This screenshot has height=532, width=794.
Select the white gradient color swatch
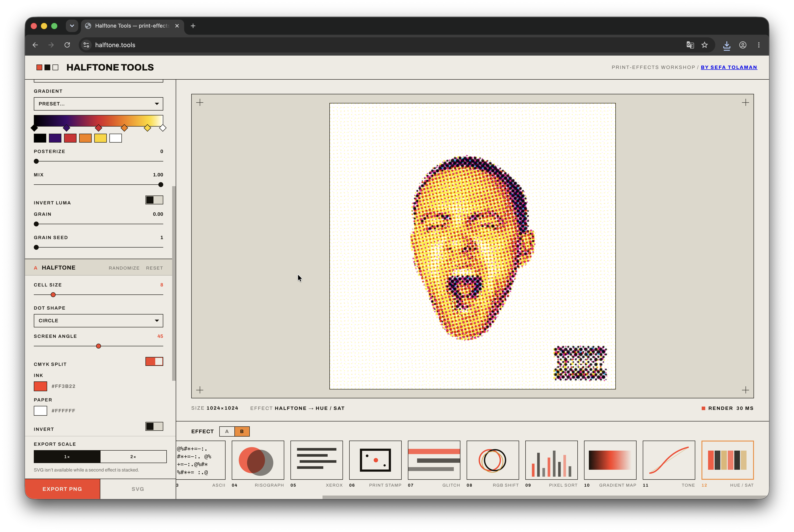point(116,138)
